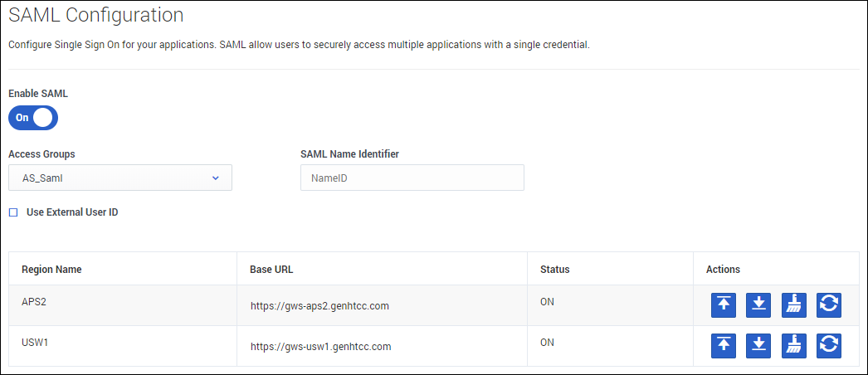Click the Status column header
This screenshot has width=868, height=375.
coord(554,270)
